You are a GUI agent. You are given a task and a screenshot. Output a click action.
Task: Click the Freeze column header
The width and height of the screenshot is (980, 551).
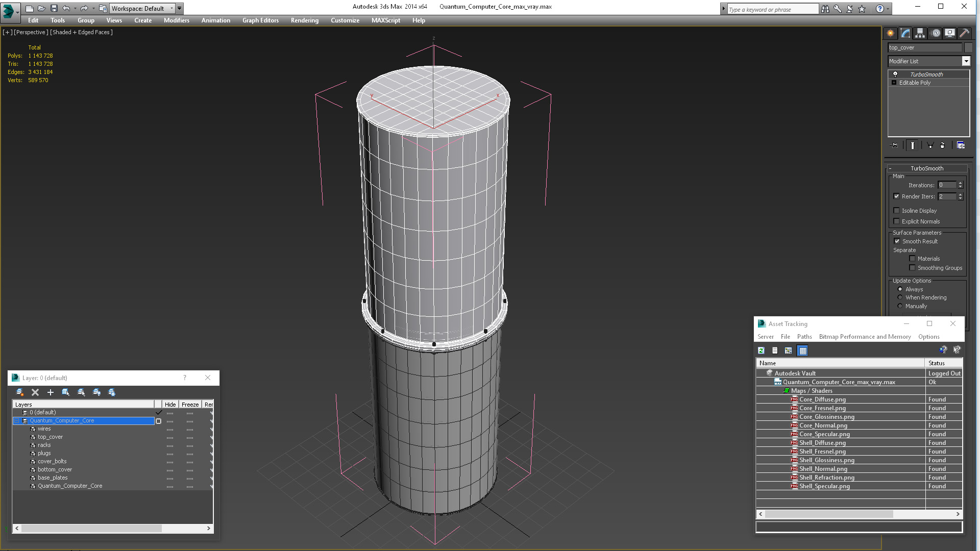(190, 405)
